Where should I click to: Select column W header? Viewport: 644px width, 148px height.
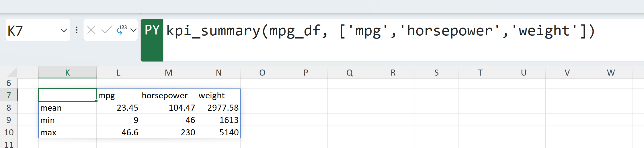coord(610,72)
